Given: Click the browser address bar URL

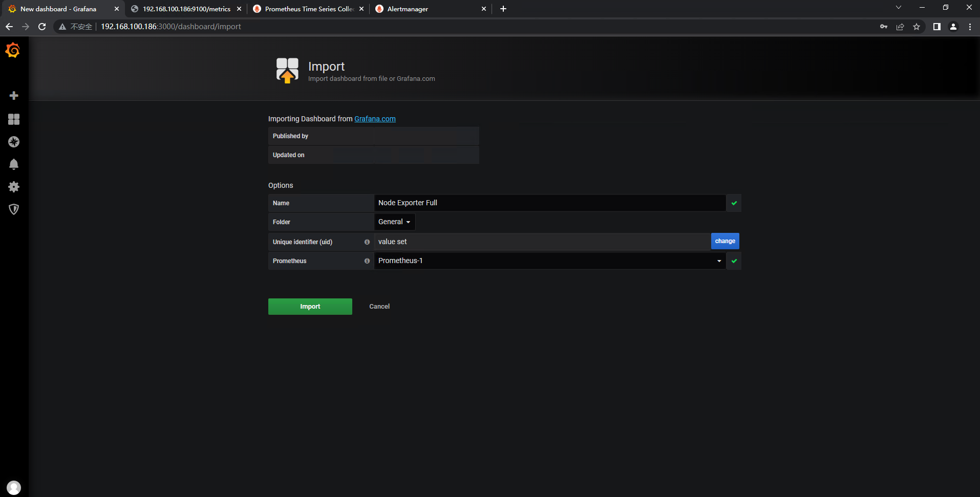Looking at the screenshot, I should [x=171, y=27].
